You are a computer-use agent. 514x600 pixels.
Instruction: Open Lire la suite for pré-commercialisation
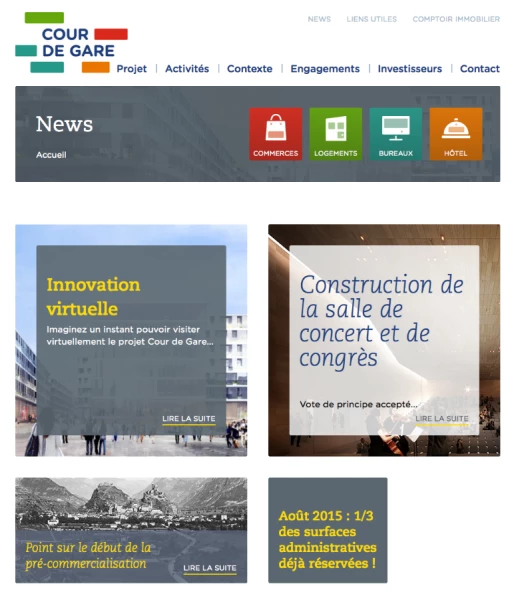pyautogui.click(x=210, y=568)
